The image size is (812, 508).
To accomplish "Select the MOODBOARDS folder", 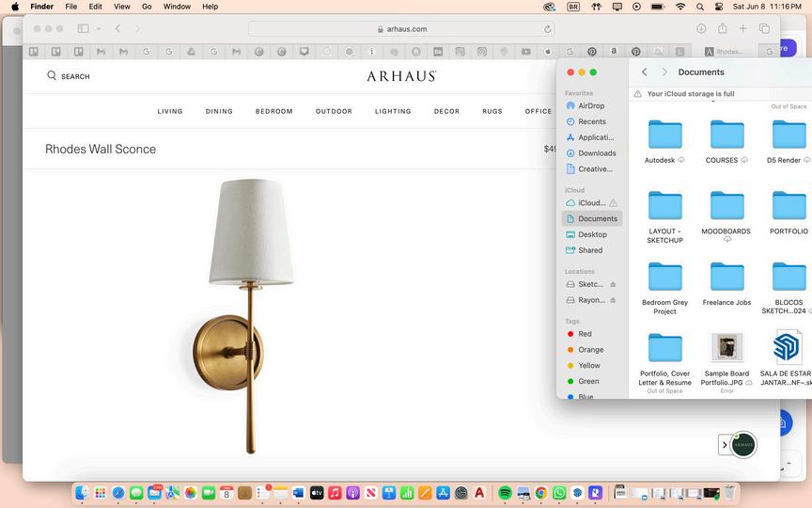I will 727,206.
